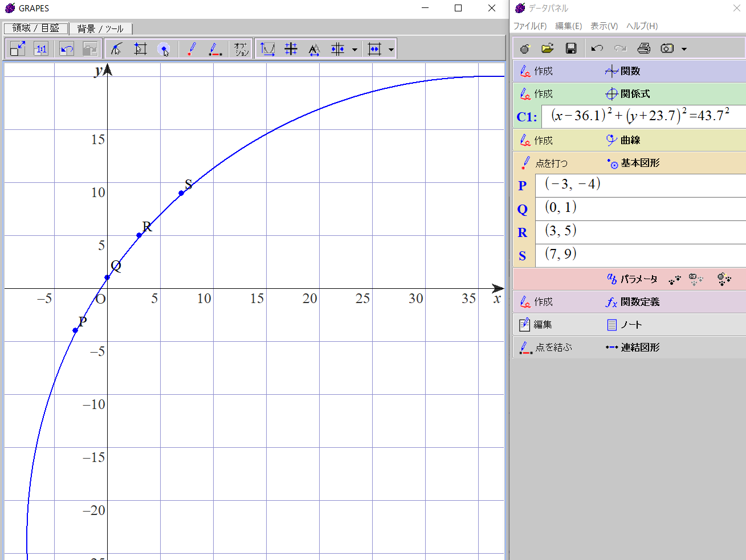This screenshot has width=746, height=560.
Task: Click undo arrow in data panel toolbar
Action: click(597, 48)
